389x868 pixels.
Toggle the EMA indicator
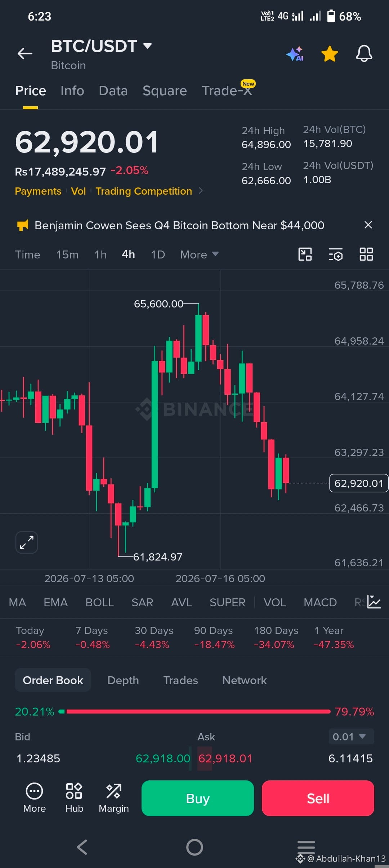click(x=55, y=602)
